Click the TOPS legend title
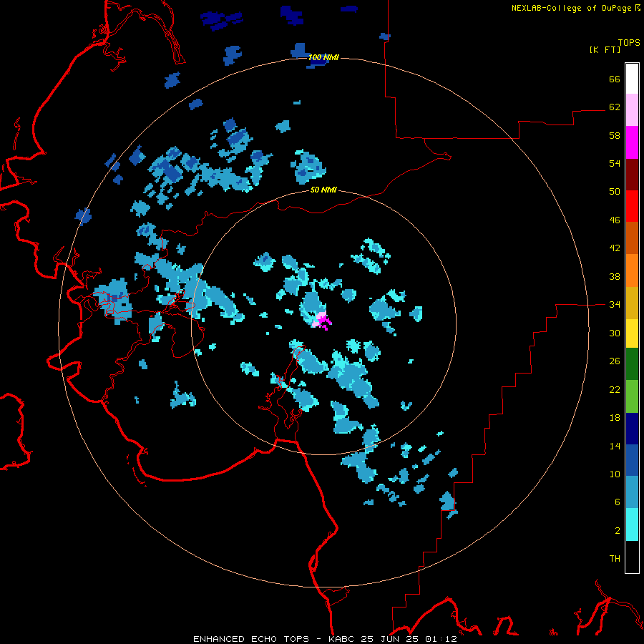The image size is (644, 644). [x=629, y=43]
